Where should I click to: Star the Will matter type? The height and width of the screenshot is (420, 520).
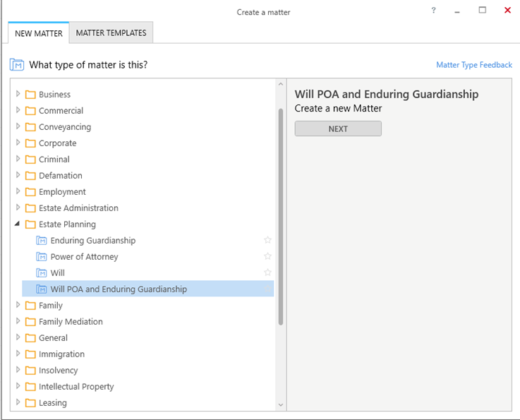267,273
